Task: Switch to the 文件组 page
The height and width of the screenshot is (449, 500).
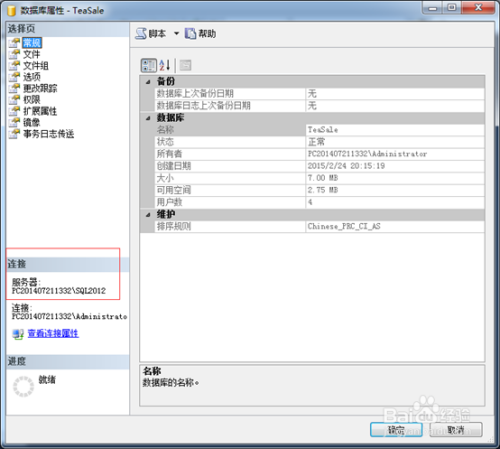Action: 36,66
